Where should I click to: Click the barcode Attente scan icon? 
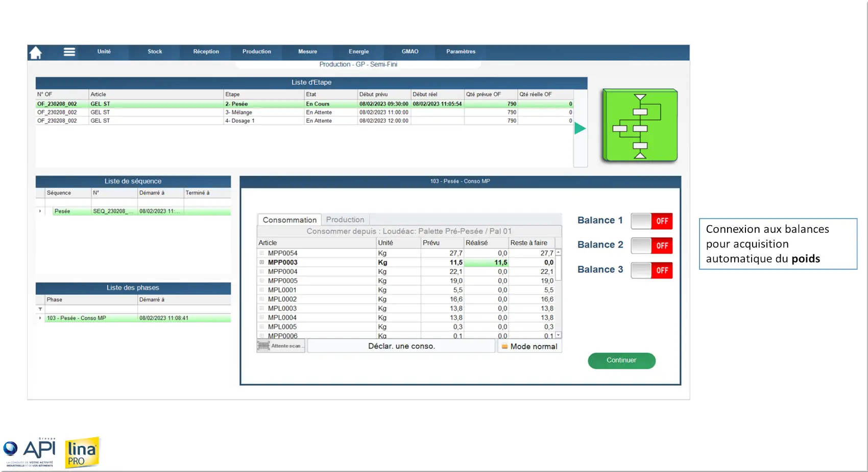point(263,346)
